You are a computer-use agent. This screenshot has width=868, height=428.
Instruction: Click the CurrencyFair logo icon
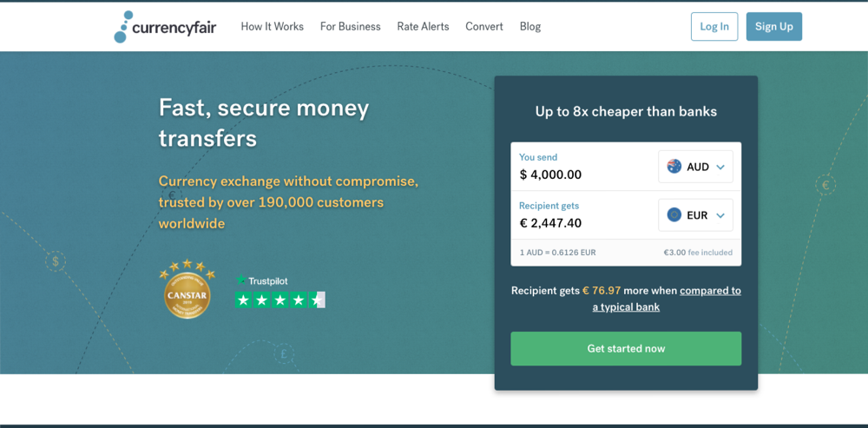click(124, 27)
